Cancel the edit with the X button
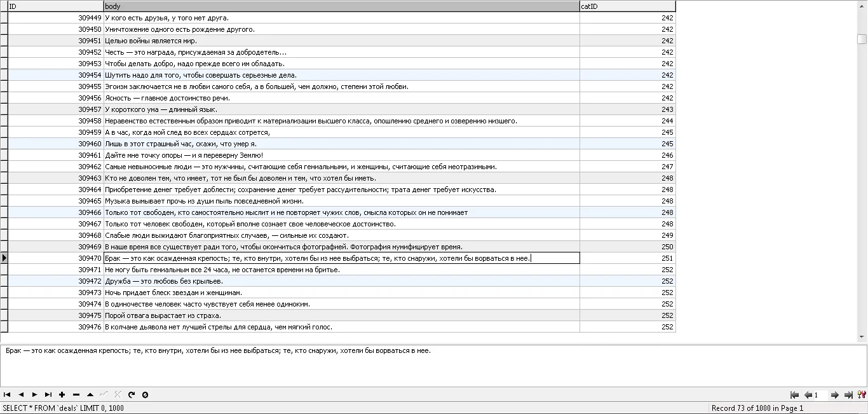This screenshot has height=414, width=868. (118, 395)
